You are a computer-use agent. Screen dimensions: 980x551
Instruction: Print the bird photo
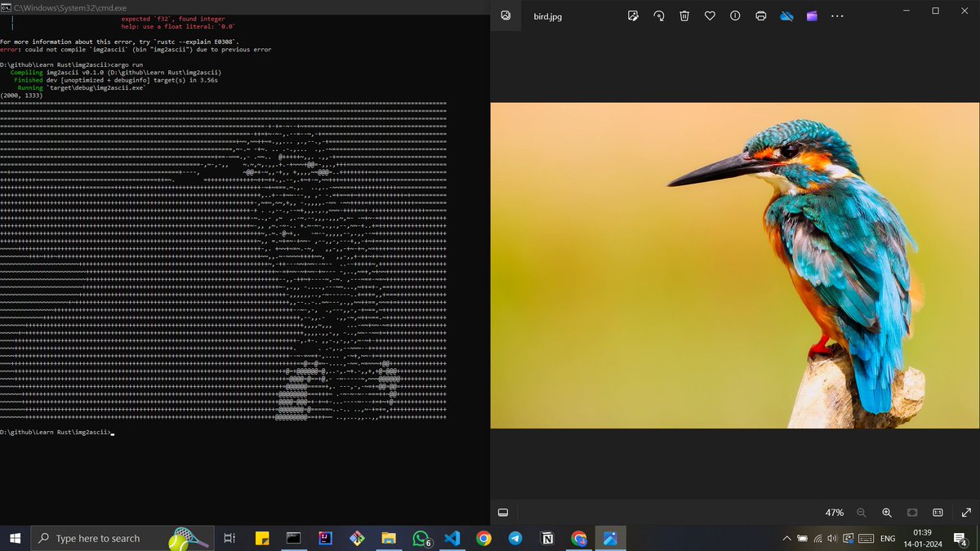(x=760, y=16)
